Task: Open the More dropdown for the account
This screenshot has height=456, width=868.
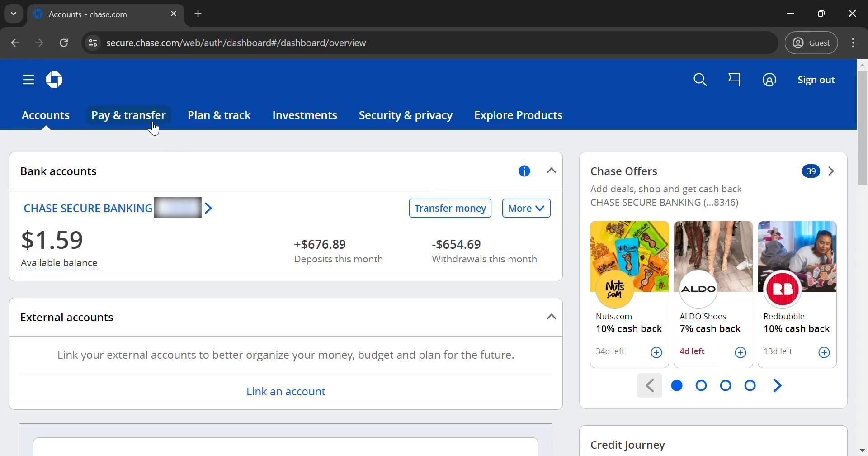Action: coord(526,208)
